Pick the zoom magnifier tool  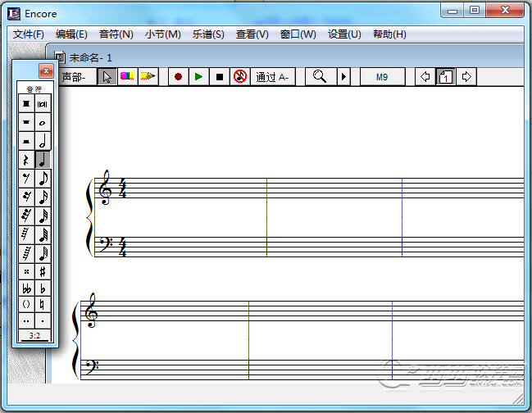pyautogui.click(x=319, y=77)
